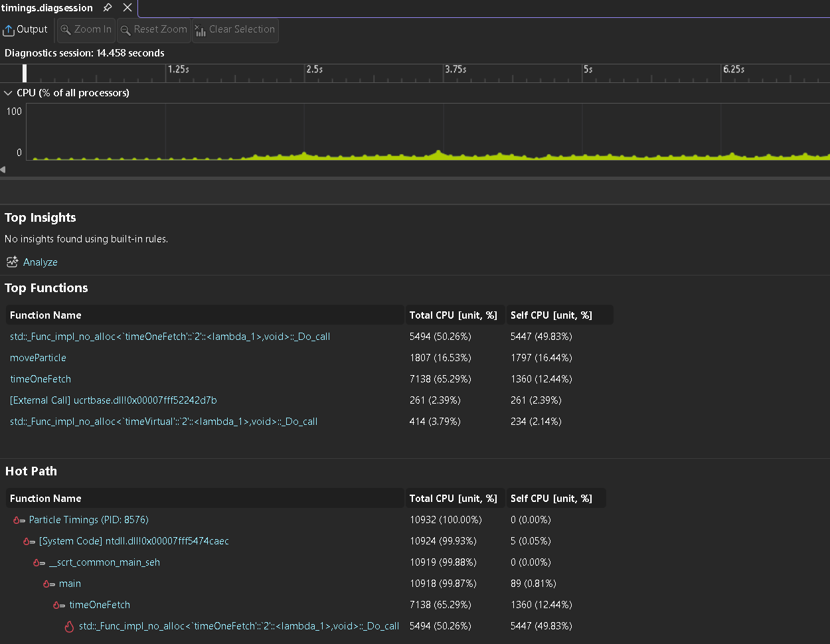Click the 1797 (16.44%) Self CPU value
Viewport: 830px width, 644px height.
(x=541, y=358)
